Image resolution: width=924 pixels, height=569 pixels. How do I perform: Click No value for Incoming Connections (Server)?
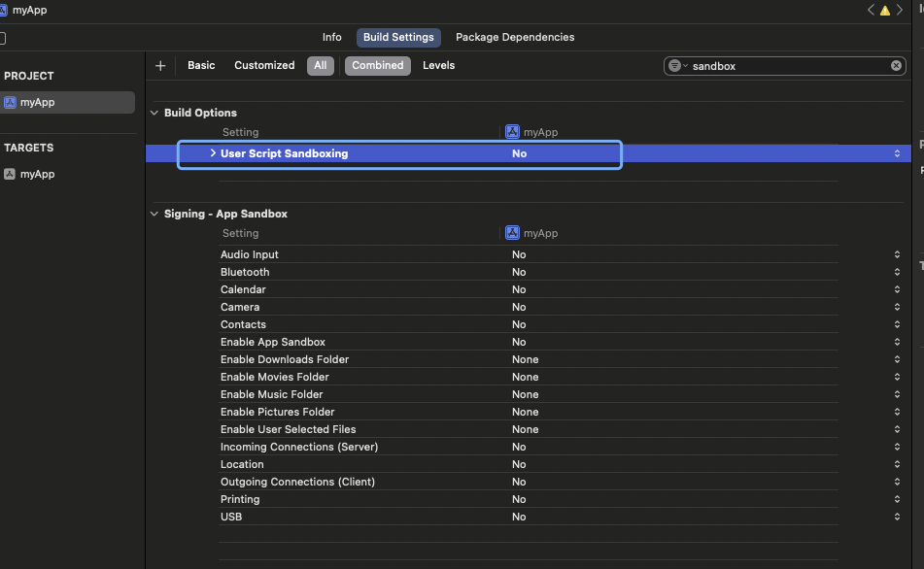[x=519, y=447]
